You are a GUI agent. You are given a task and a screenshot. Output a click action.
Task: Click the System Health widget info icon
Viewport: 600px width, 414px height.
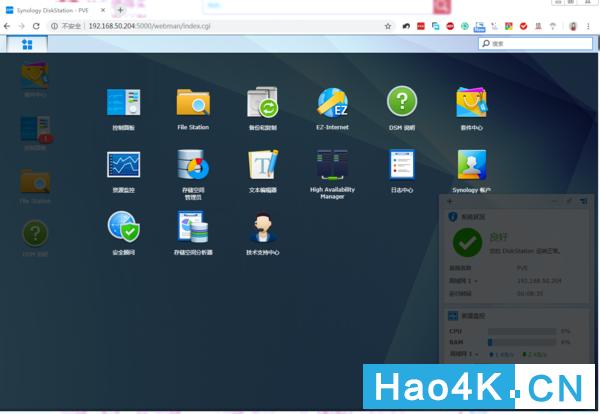click(x=453, y=217)
